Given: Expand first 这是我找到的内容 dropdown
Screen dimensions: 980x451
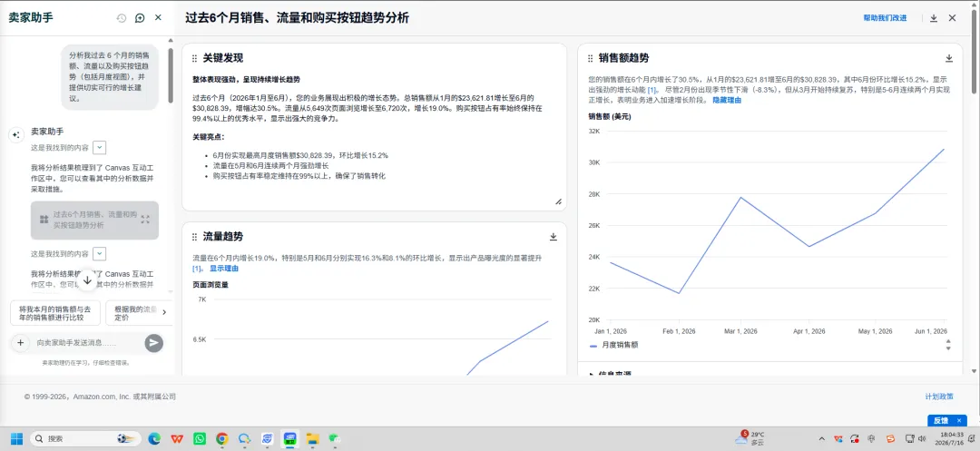Looking at the screenshot, I should tap(100, 148).
